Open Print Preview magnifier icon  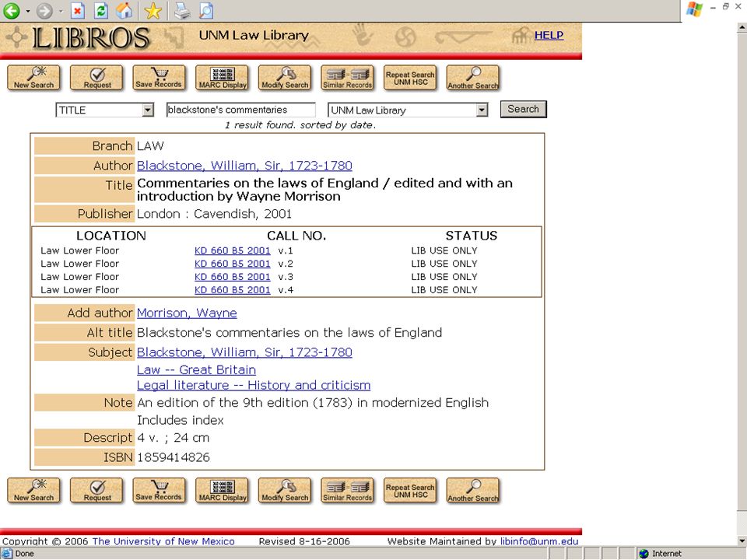pyautogui.click(x=205, y=10)
